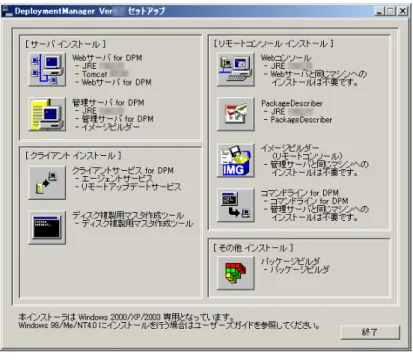This screenshot has height=361, width=413.
Task: Open the Web Server for DPM installer icon
Action: point(47,70)
